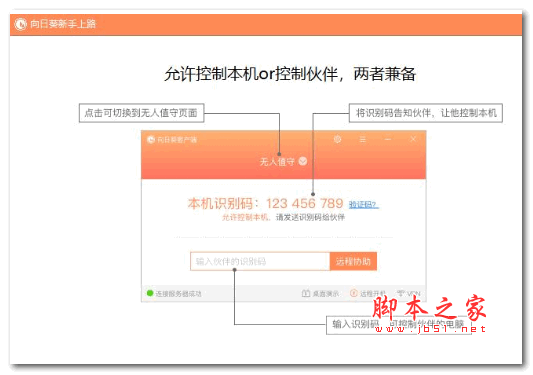The width and height of the screenshot is (533, 375).
Task: Open the 远程开机 remote power-on icon
Action: (354, 293)
